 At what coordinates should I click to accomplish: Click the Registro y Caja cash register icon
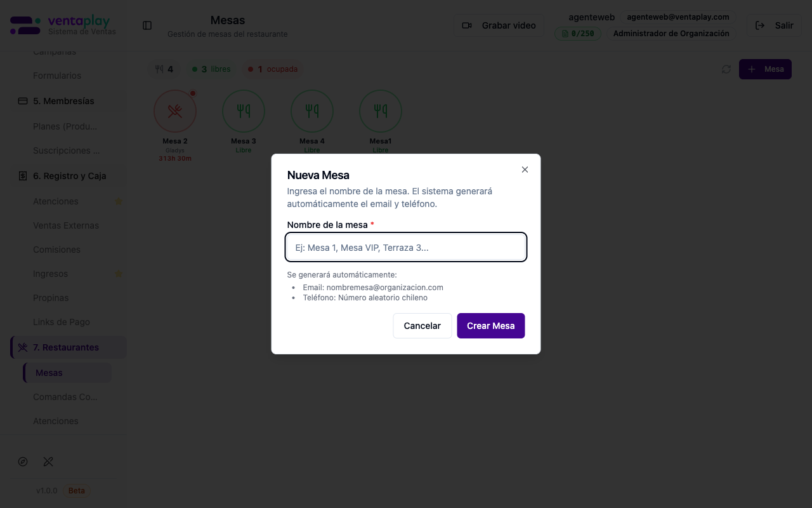[22, 176]
